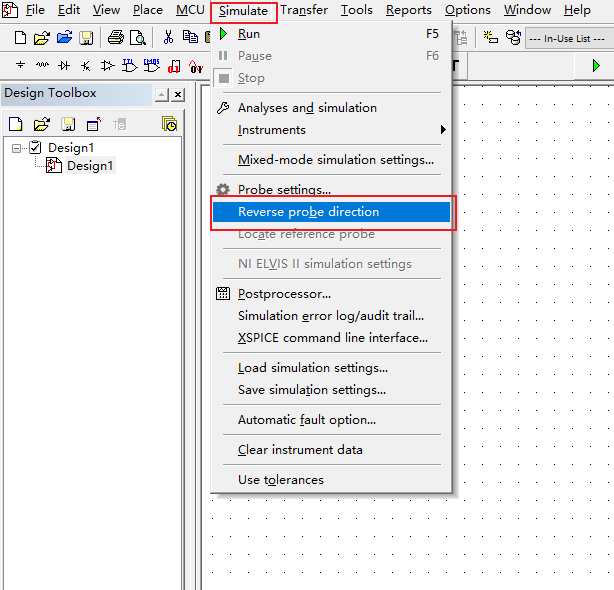Choose Run from the Simulate menu
The height and width of the screenshot is (590, 614).
tap(331, 34)
